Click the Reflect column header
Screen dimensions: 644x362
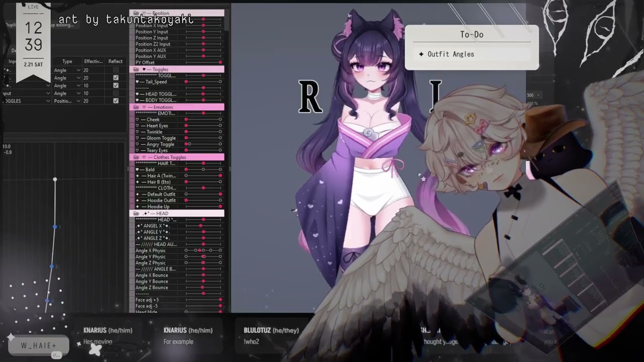click(115, 61)
